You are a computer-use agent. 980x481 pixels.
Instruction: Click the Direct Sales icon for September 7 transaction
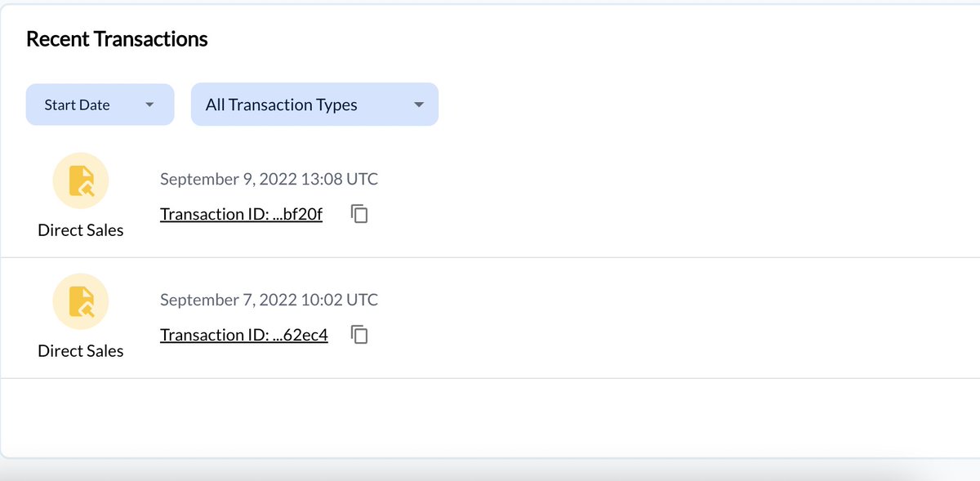(81, 301)
